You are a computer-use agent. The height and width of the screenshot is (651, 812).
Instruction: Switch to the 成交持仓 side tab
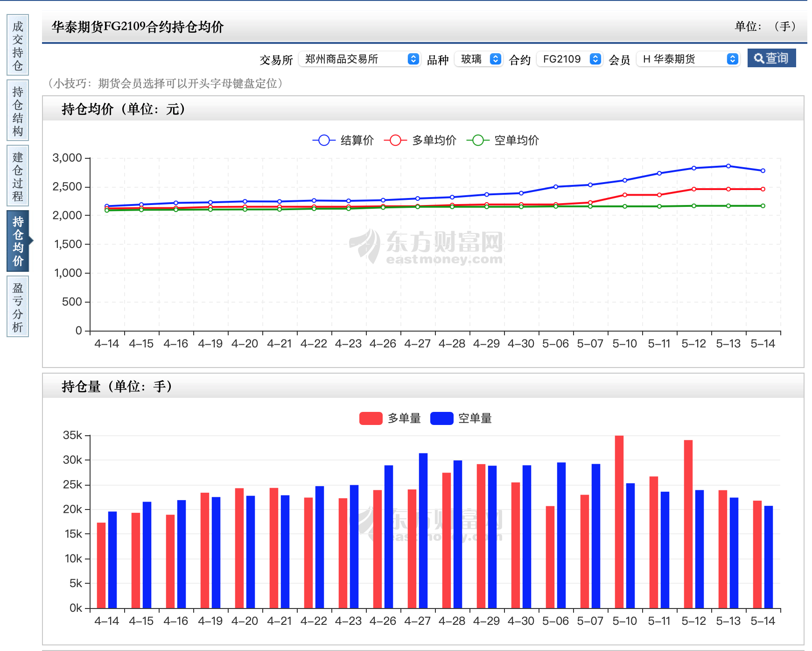point(18,45)
